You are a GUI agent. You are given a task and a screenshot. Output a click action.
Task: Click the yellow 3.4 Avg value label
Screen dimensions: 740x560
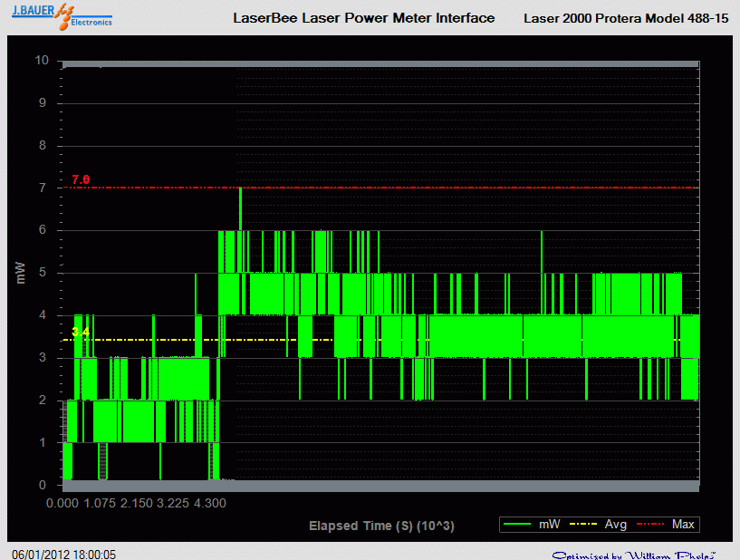tap(79, 333)
